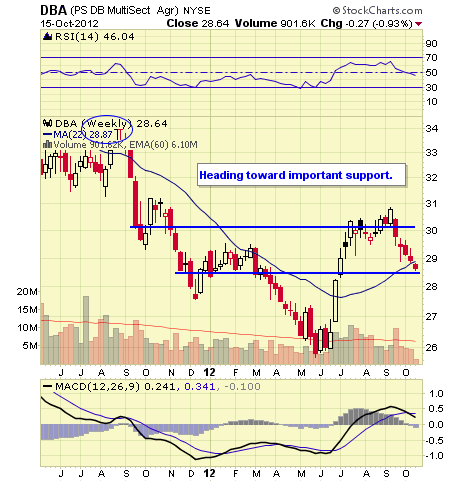The image size is (460, 482).
Task: Click the 'N' month label under MACD panel
Action: pyautogui.click(x=171, y=473)
